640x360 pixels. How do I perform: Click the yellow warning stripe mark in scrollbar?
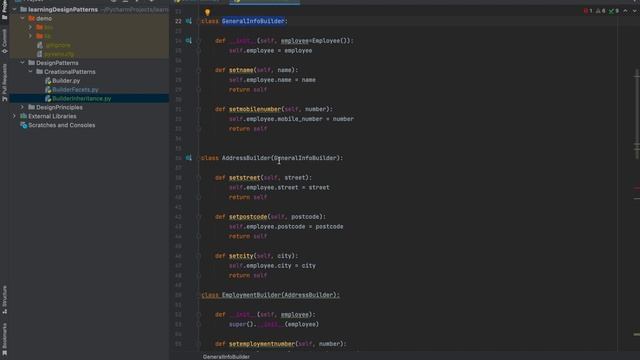637,335
